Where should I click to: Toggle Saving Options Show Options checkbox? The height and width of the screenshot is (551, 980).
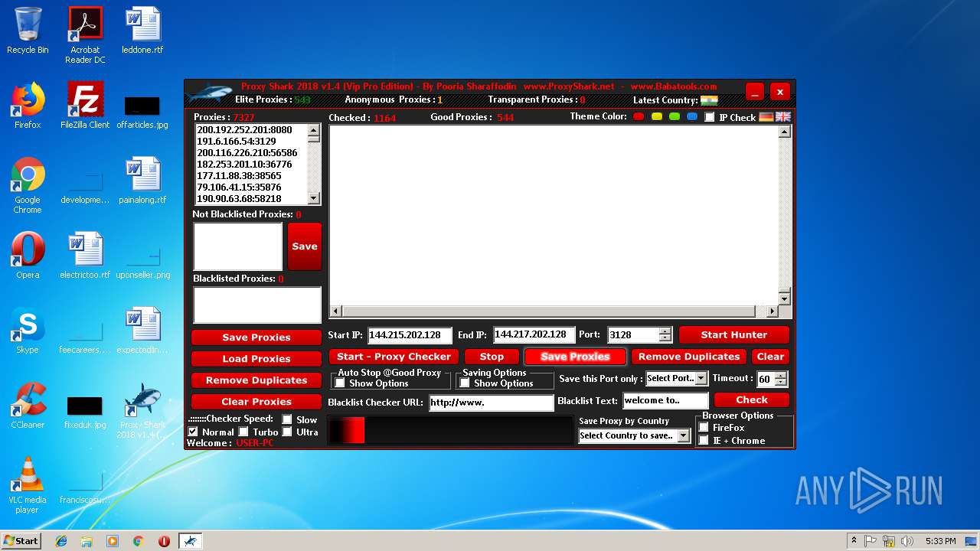[465, 383]
